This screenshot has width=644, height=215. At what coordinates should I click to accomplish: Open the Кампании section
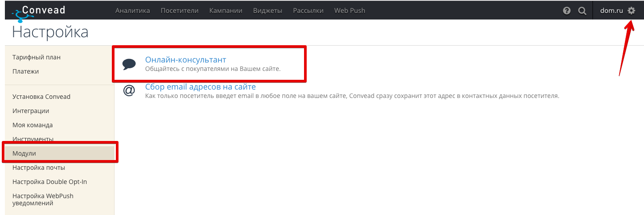click(226, 11)
